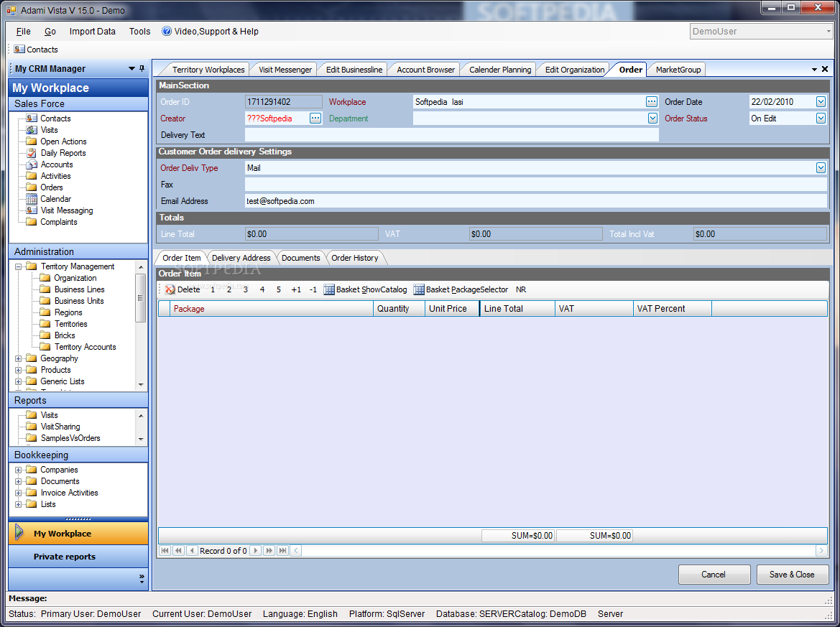Click Save & Close button
The image size is (840, 627).
[792, 575]
